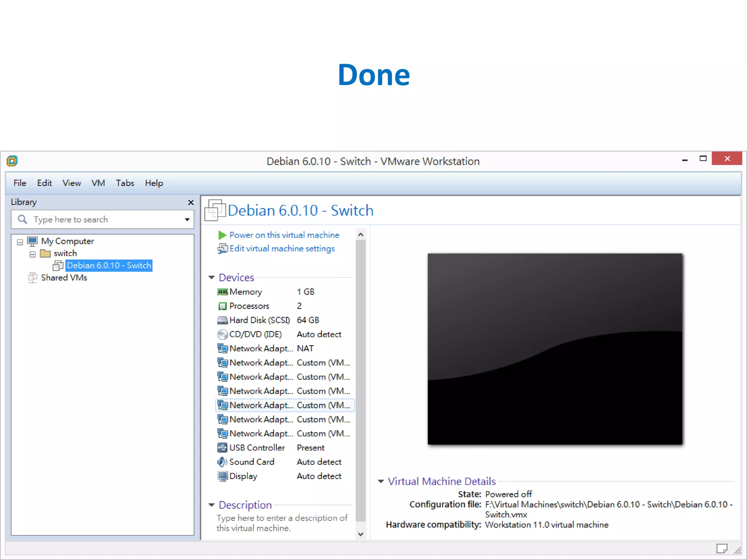
Task: Click the green Power on play icon
Action: tap(222, 235)
